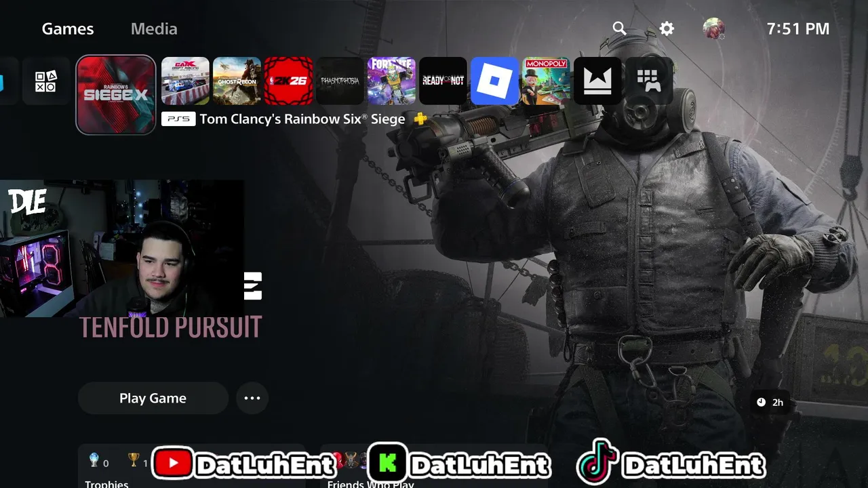Select the PlayStation Plus yellow plus icon
The height and width of the screenshot is (488, 868).
420,119
